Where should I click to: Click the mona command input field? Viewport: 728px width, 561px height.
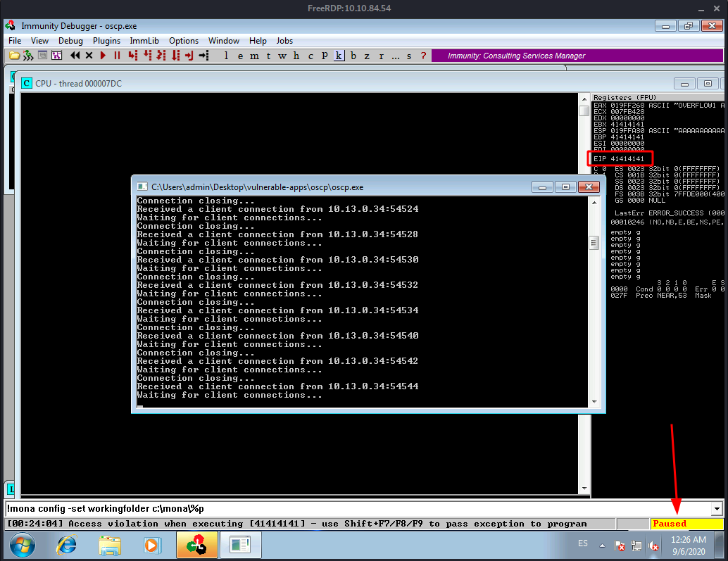coord(358,509)
